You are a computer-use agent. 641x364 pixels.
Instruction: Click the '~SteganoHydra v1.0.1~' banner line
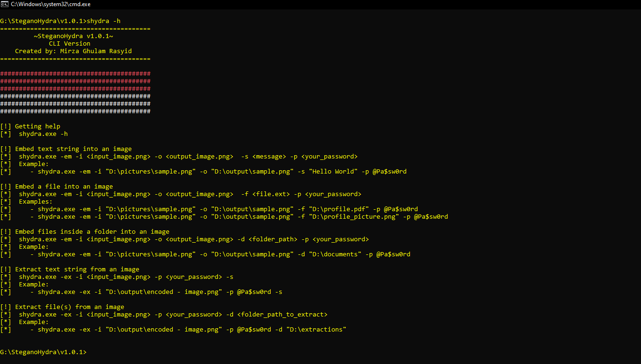pos(73,36)
